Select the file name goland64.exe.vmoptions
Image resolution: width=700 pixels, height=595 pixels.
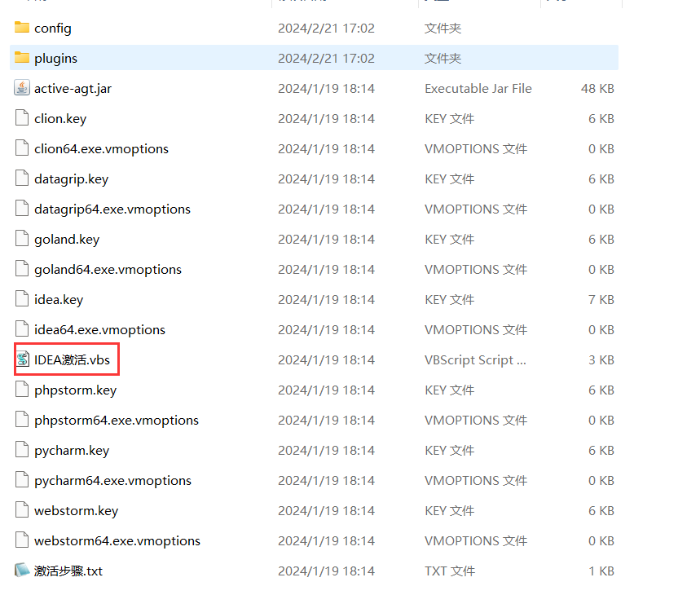pyautogui.click(x=108, y=270)
